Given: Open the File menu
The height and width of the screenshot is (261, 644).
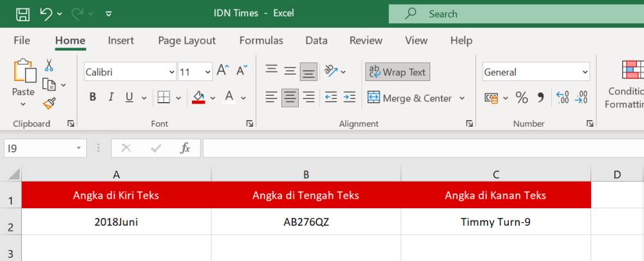Looking at the screenshot, I should (22, 40).
